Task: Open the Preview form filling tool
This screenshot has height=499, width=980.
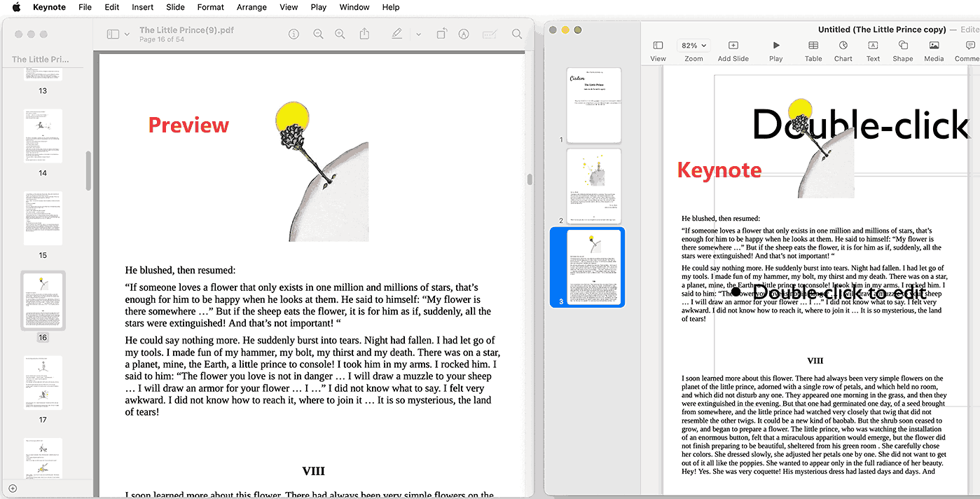Action: tap(490, 34)
